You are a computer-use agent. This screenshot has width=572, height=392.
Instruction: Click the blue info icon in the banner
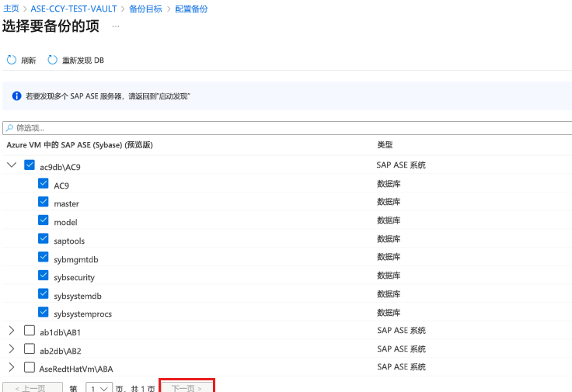click(17, 95)
